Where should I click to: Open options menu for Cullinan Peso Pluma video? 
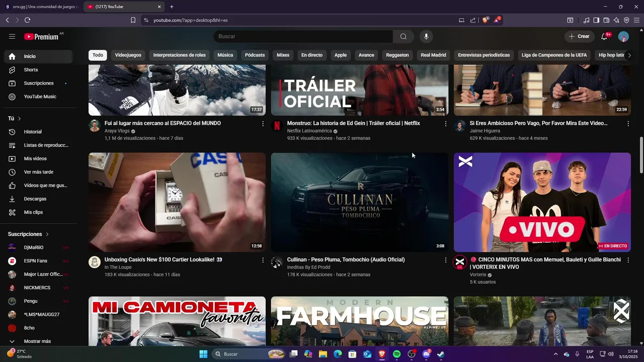point(445,260)
